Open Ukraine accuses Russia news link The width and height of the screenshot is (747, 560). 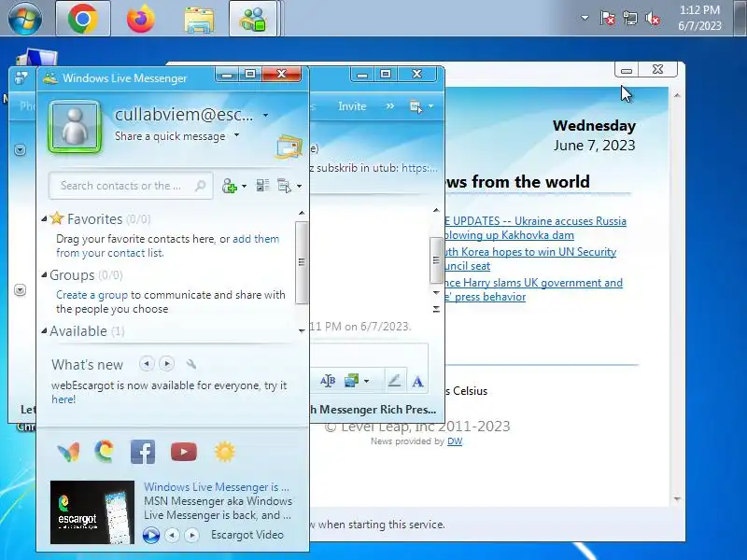(x=535, y=228)
